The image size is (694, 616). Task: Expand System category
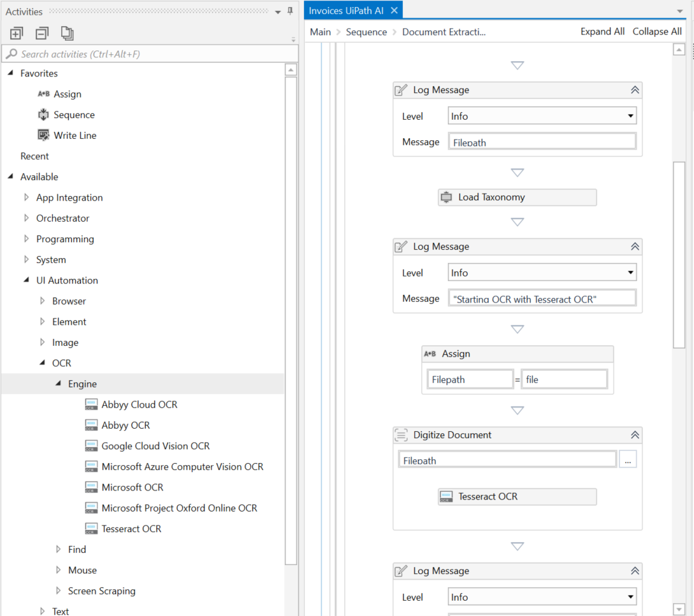pos(26,259)
